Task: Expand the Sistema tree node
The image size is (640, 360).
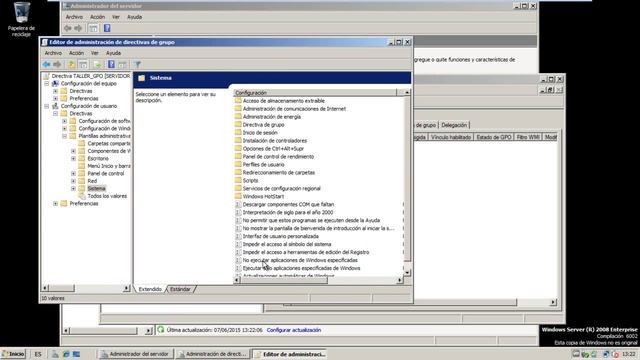Action: click(x=73, y=189)
